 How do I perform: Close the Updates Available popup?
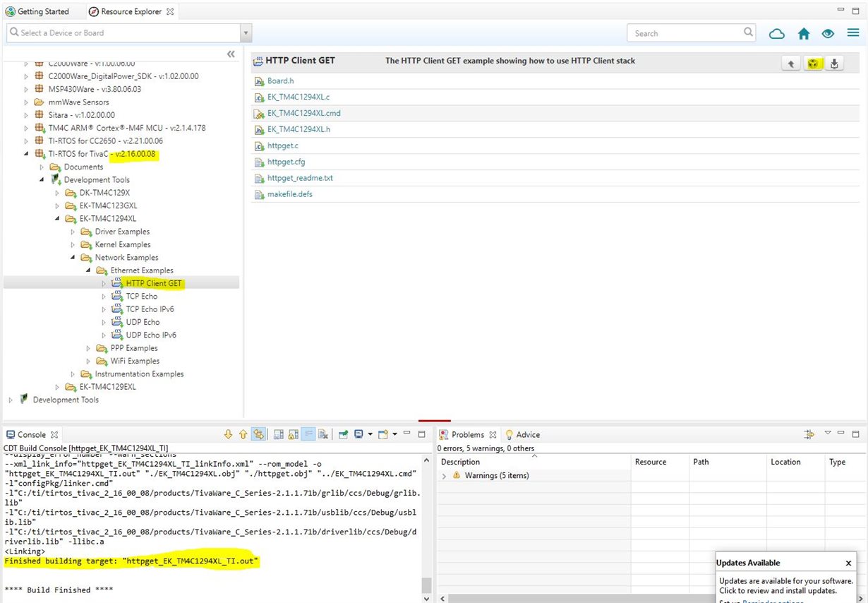[848, 563]
